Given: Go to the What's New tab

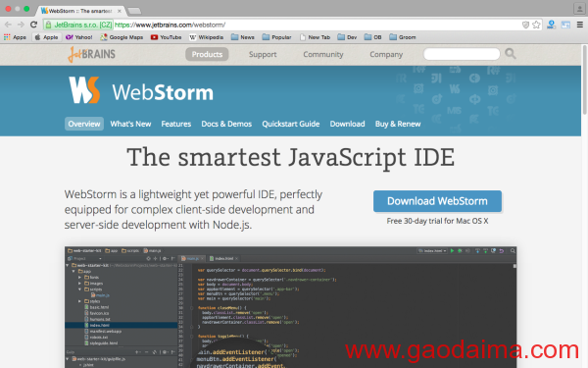Looking at the screenshot, I should [x=130, y=124].
